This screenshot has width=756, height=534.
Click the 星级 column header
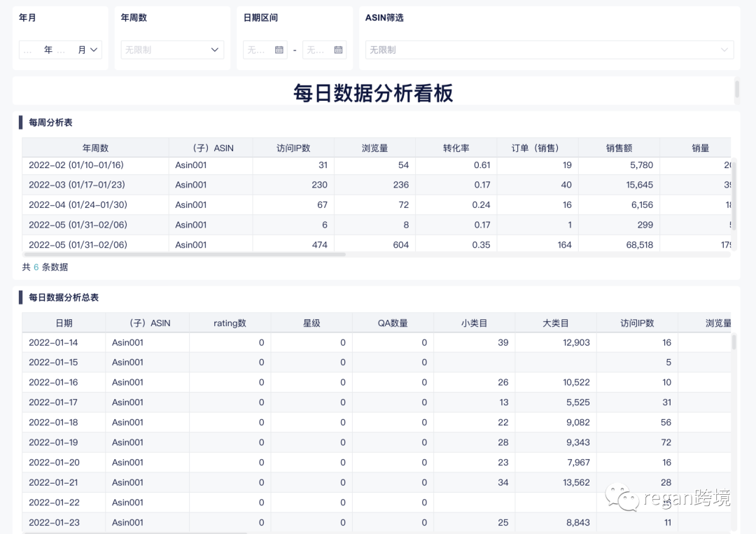pos(311,323)
